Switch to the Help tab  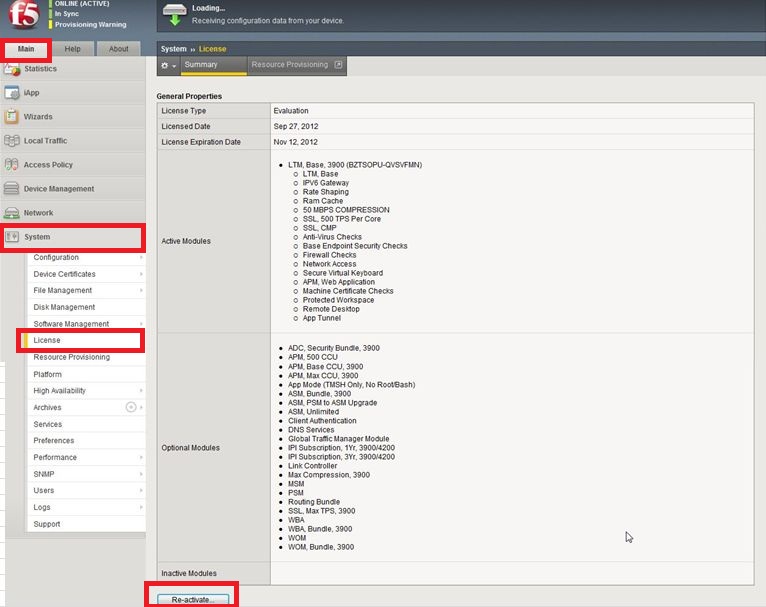pos(72,49)
